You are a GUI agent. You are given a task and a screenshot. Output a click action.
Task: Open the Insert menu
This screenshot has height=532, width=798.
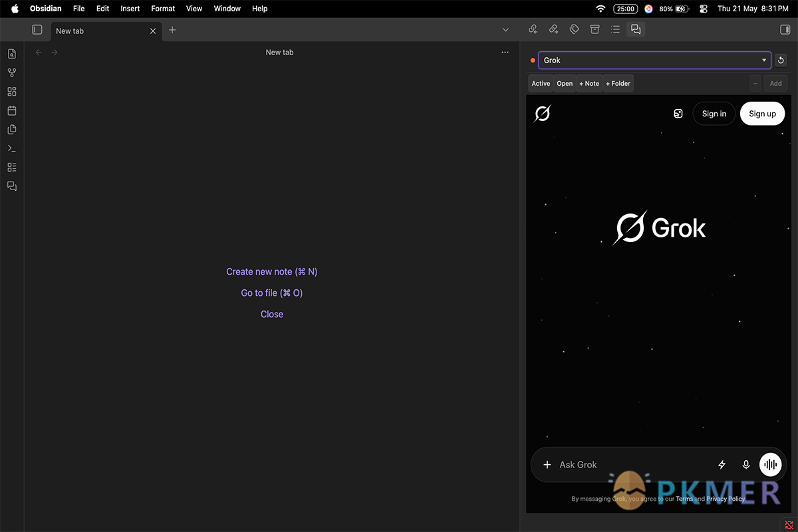130,9
